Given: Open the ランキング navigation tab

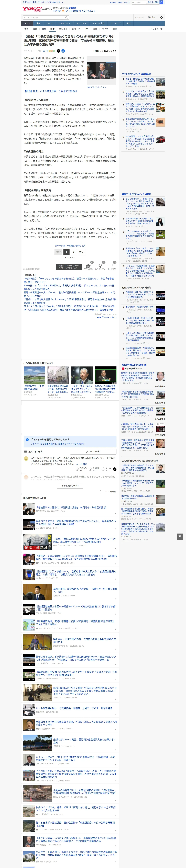Looking at the screenshot, I should [115, 24].
